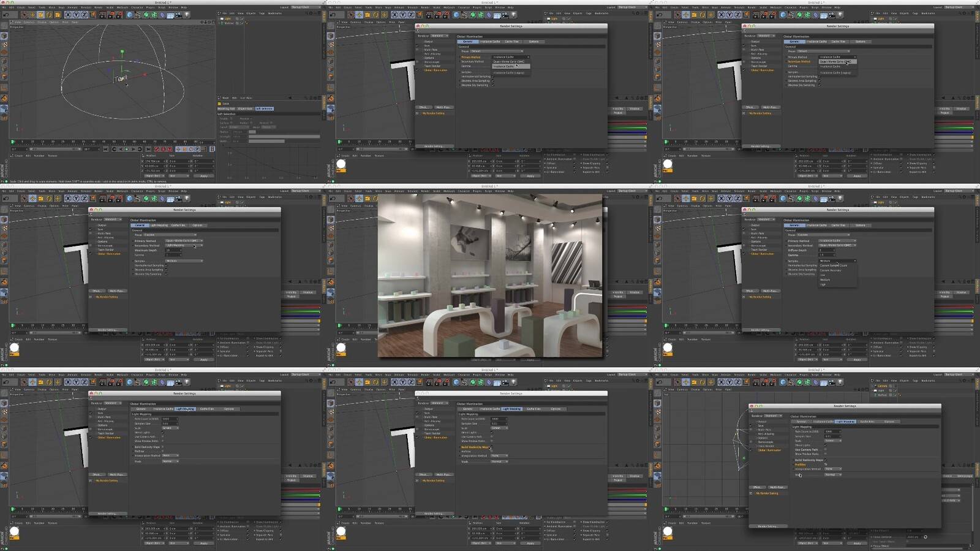The image size is (980, 551).
Task: Select the Camera object in bottom-right frame list
Action: pos(883,386)
